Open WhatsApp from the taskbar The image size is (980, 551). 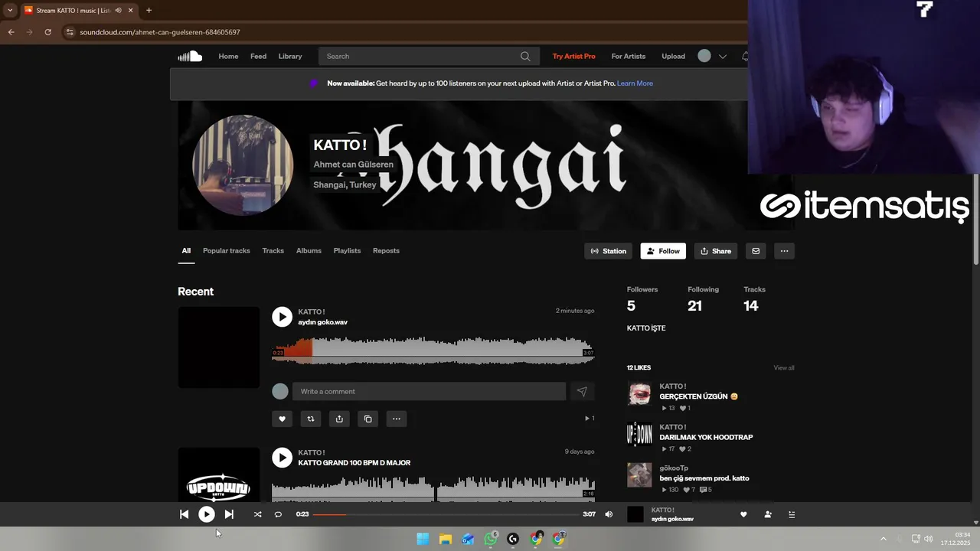pyautogui.click(x=491, y=539)
